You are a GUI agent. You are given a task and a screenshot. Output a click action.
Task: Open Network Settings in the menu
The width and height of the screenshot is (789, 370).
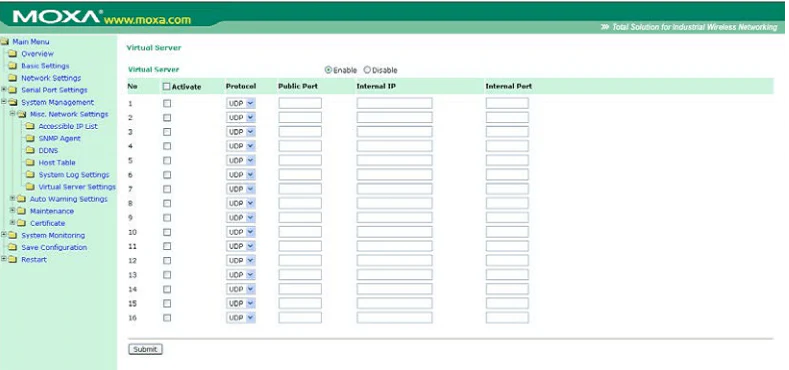pos(51,78)
